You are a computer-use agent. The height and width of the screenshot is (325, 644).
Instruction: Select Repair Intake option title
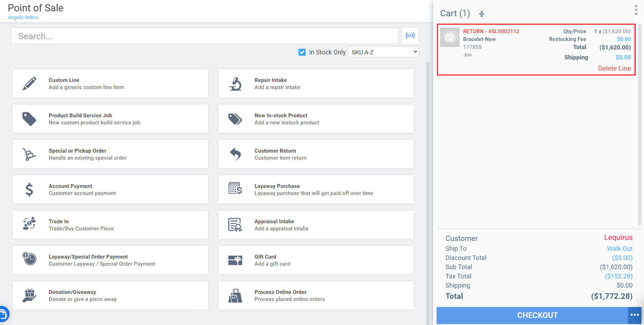[x=270, y=80]
